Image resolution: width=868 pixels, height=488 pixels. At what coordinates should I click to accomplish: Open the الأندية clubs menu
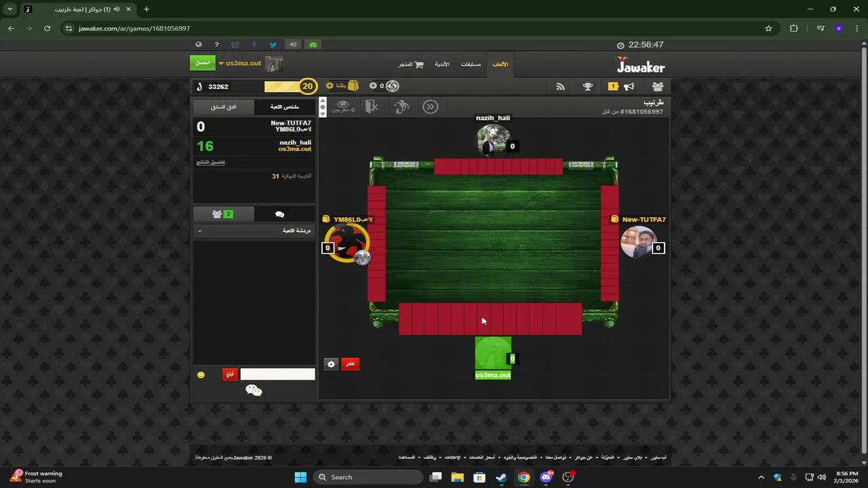click(x=442, y=64)
